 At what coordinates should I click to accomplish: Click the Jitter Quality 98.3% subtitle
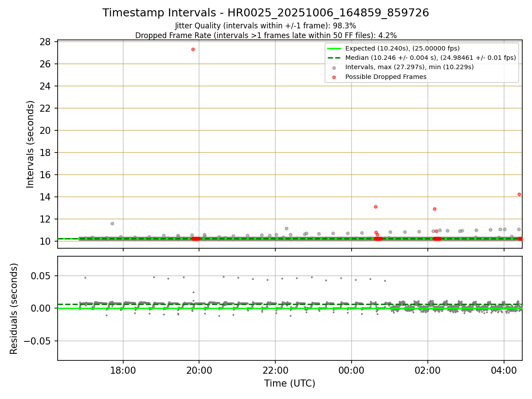point(266,26)
